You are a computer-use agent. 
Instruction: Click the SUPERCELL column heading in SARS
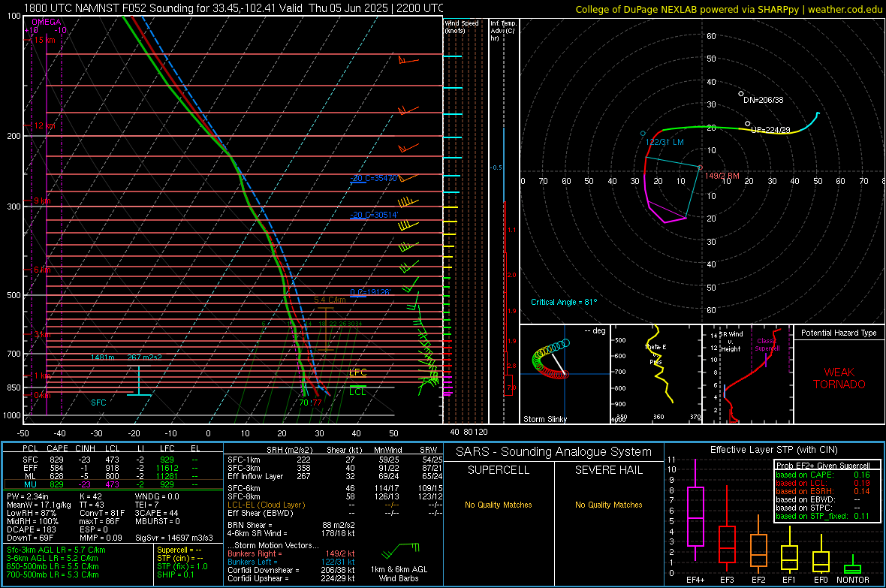point(499,470)
